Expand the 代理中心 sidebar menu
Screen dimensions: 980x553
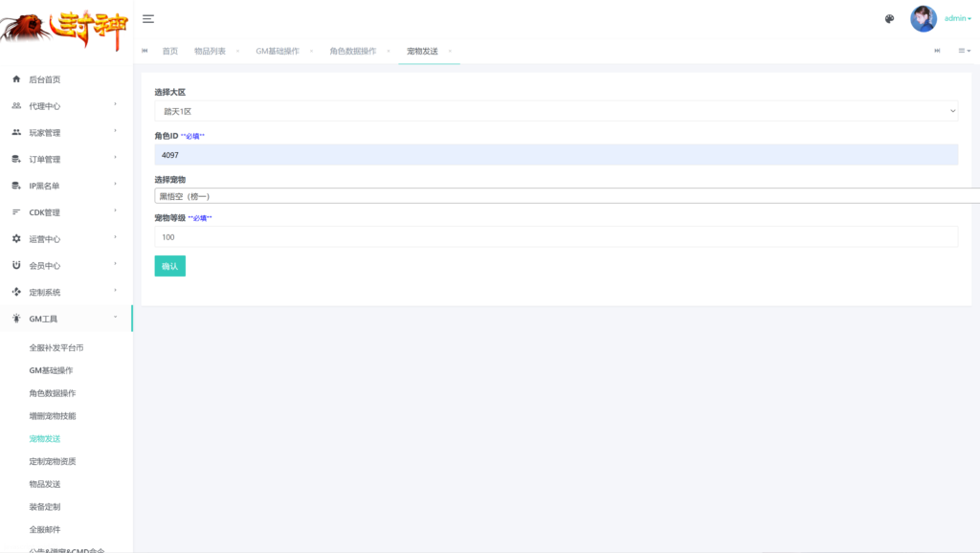65,106
